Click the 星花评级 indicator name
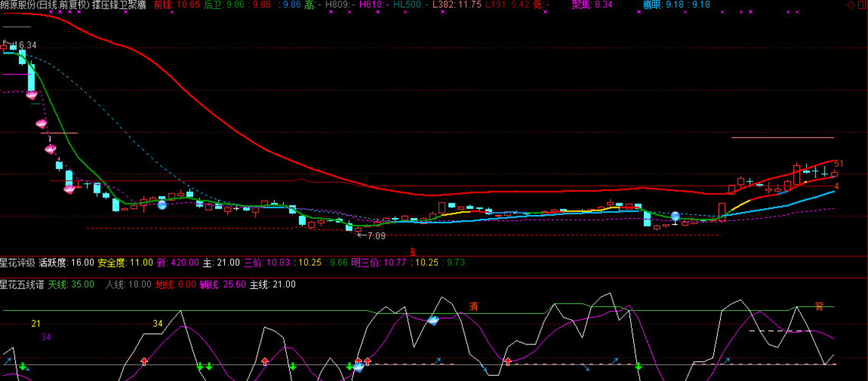The image size is (868, 381). [17, 263]
